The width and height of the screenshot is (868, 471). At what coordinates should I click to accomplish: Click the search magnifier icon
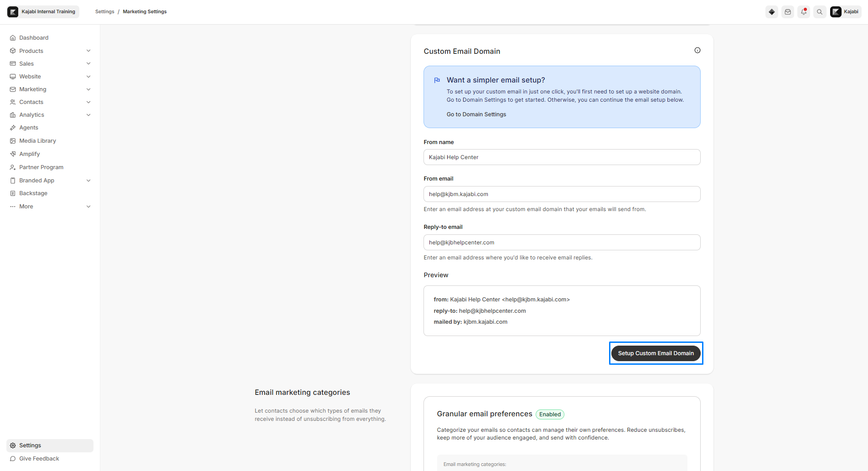coord(820,12)
